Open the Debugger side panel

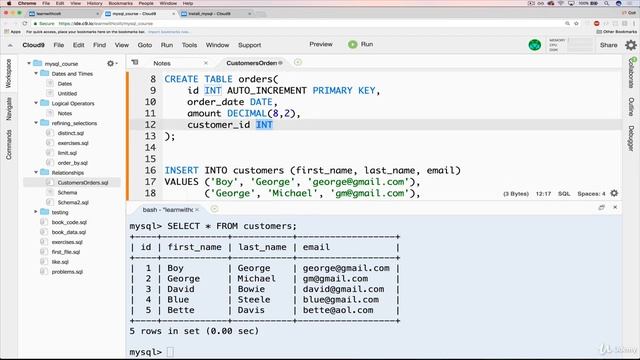(631, 138)
